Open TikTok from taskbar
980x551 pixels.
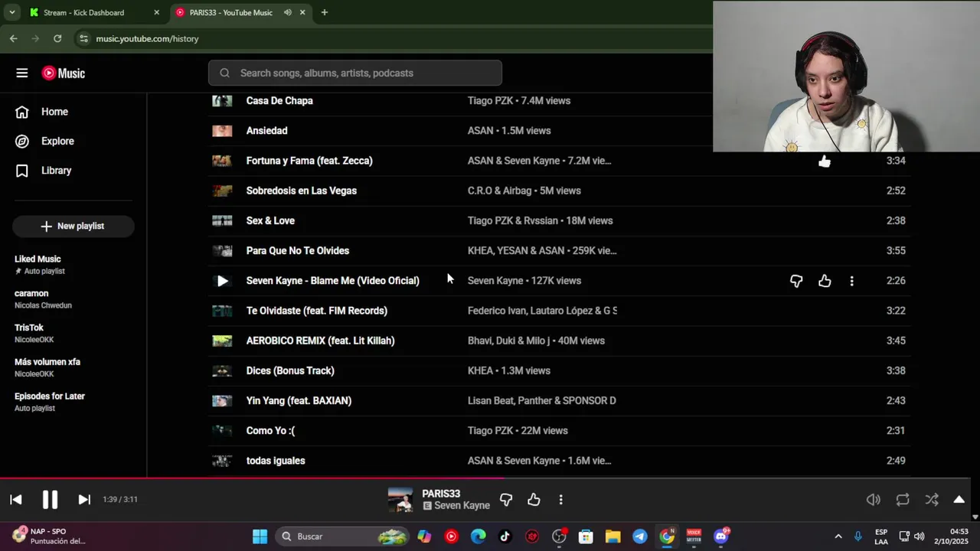[x=505, y=536]
